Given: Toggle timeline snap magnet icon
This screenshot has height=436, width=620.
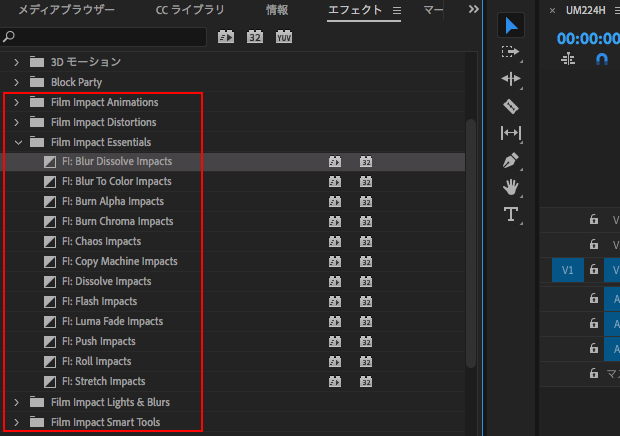Looking at the screenshot, I should [601, 59].
